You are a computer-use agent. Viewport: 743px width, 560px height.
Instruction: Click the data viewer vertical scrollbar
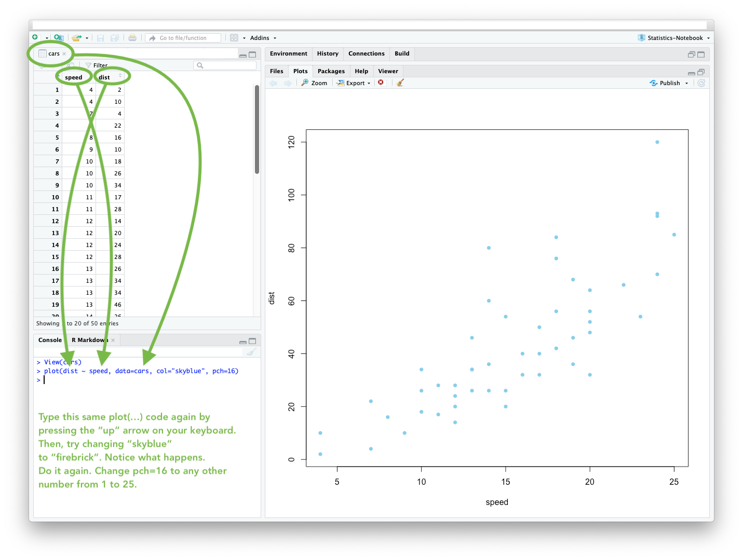coord(257,130)
